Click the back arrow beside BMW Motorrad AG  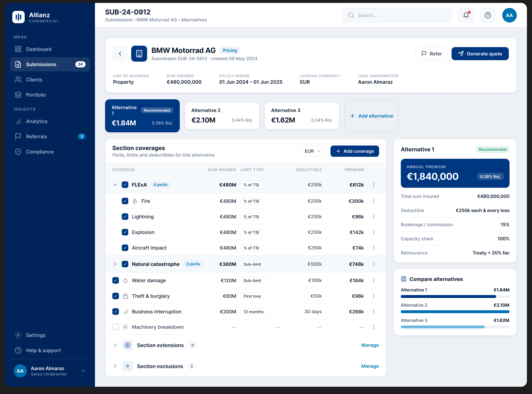pyautogui.click(x=120, y=54)
